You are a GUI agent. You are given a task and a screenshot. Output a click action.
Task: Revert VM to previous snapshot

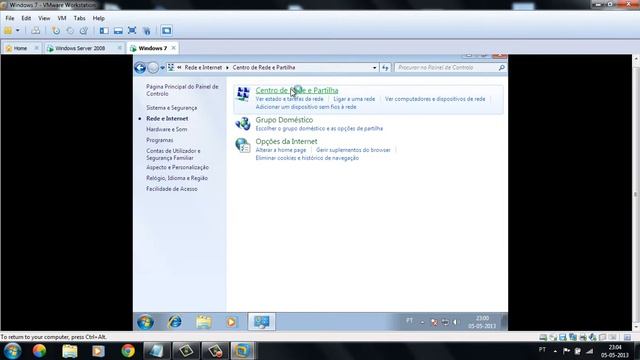coord(70,31)
